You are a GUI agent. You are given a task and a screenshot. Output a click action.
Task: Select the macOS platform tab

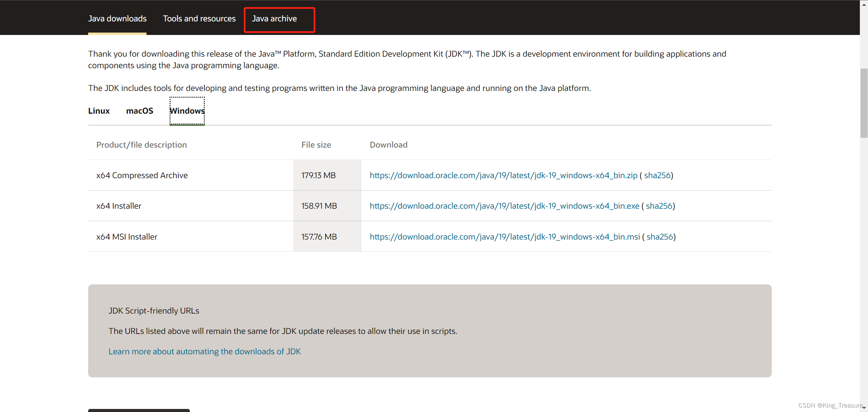[x=140, y=111]
